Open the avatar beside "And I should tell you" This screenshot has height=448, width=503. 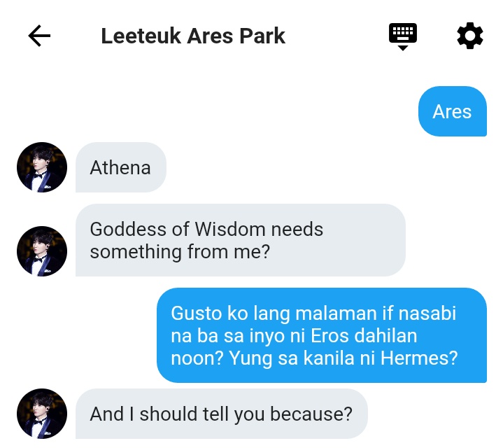(x=42, y=414)
